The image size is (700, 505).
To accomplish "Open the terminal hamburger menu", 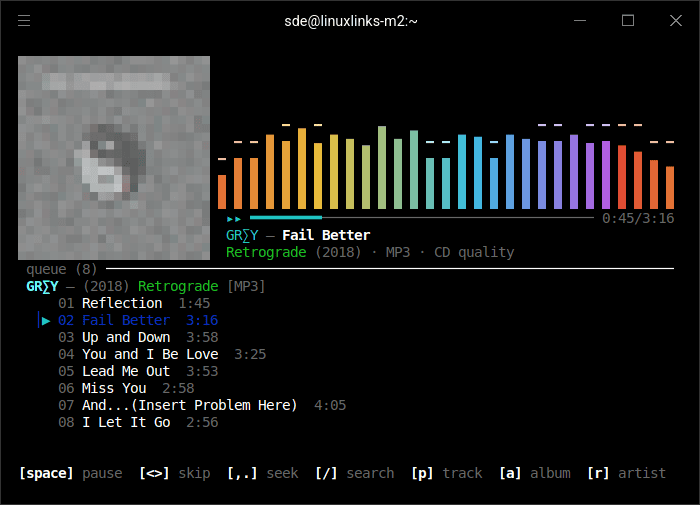I will pyautogui.click(x=24, y=21).
